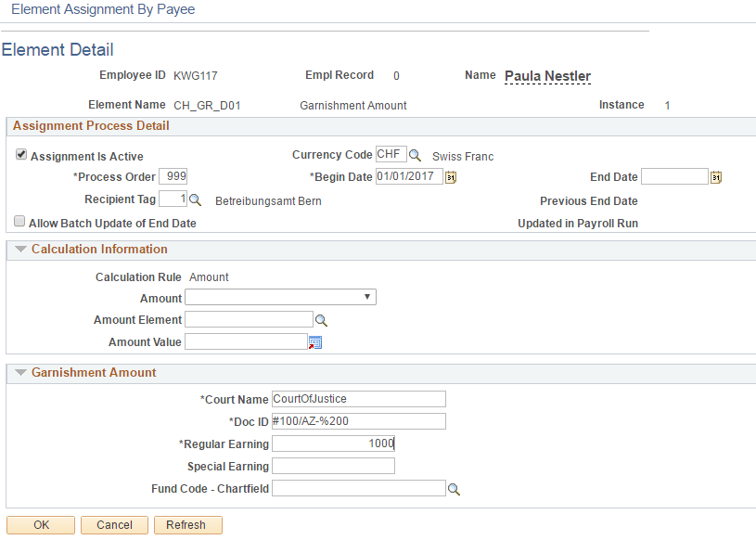The image size is (756, 540).
Task: Click the Refresh button
Action: pos(187,524)
